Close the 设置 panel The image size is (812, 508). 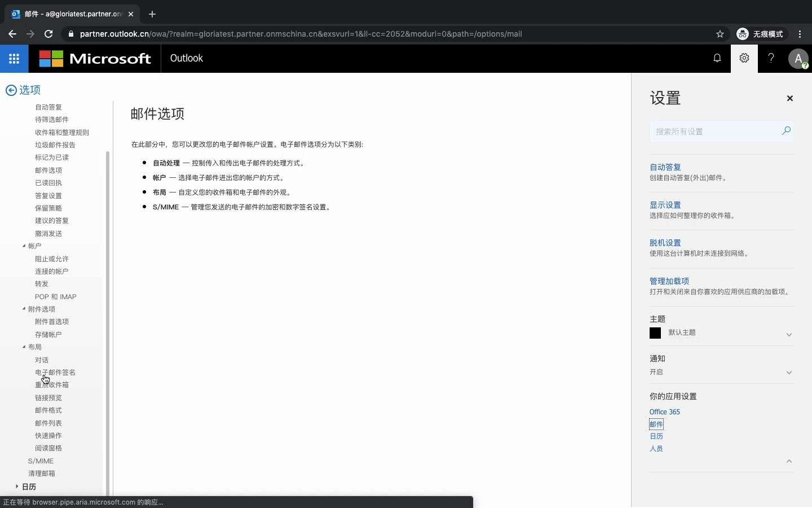[x=790, y=98]
